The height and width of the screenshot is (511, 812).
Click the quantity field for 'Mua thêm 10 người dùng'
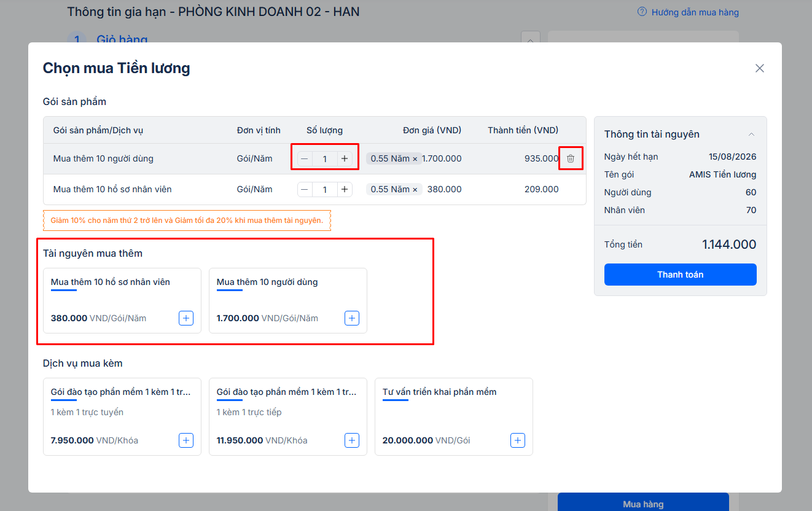[x=324, y=158]
